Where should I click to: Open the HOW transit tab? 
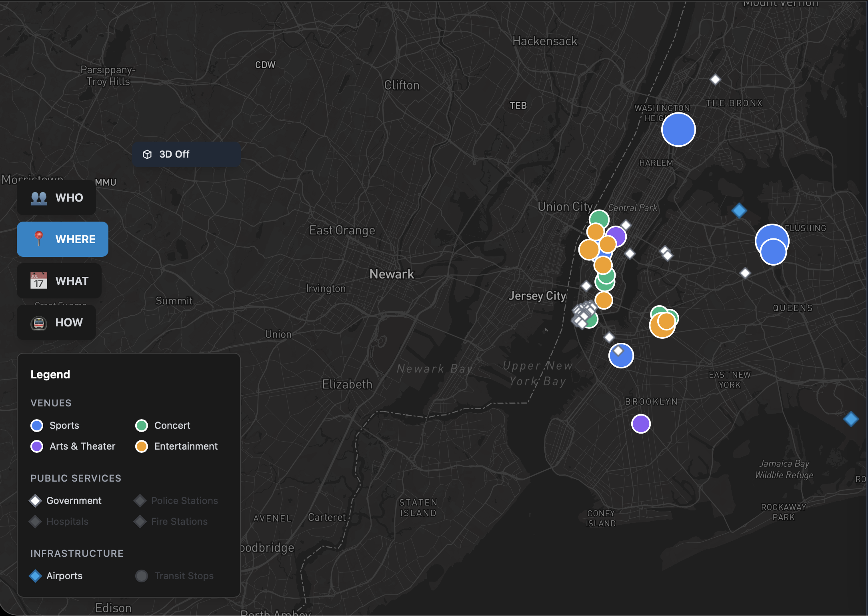56,322
